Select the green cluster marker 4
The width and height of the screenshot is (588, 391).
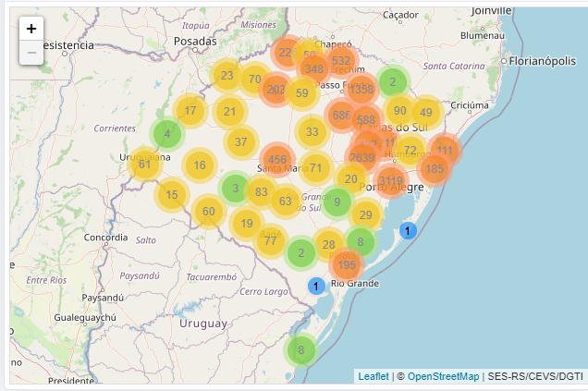pyautogui.click(x=167, y=134)
